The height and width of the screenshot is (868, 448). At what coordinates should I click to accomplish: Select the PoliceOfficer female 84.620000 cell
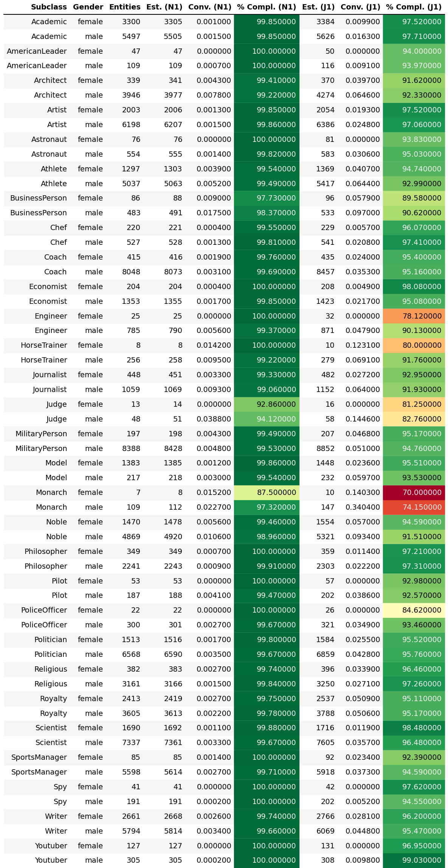[414, 610]
